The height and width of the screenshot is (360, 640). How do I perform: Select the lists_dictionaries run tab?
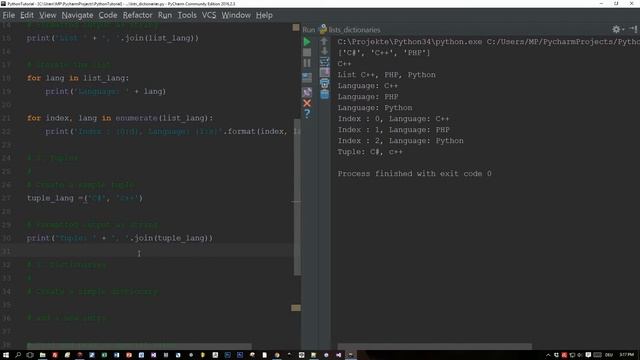350,29
